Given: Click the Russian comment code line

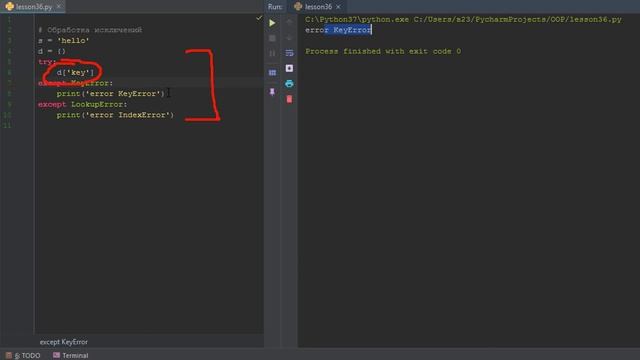Looking at the screenshot, I should point(90,30).
